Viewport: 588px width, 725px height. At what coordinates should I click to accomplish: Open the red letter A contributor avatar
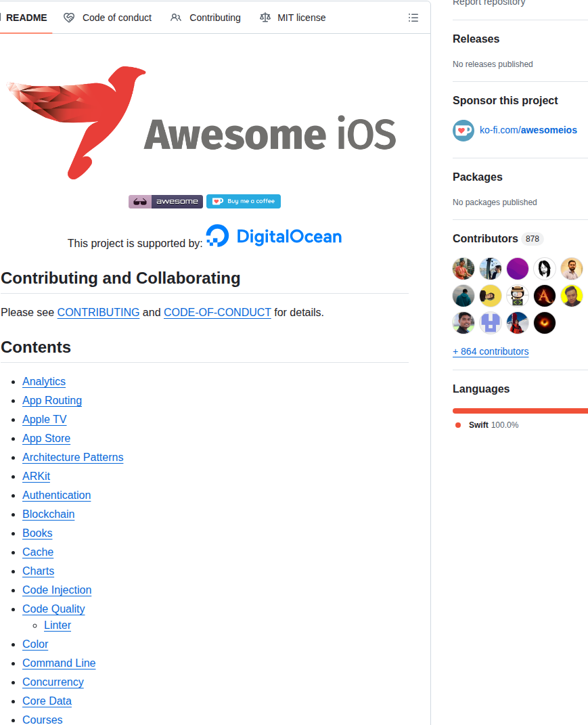click(545, 296)
